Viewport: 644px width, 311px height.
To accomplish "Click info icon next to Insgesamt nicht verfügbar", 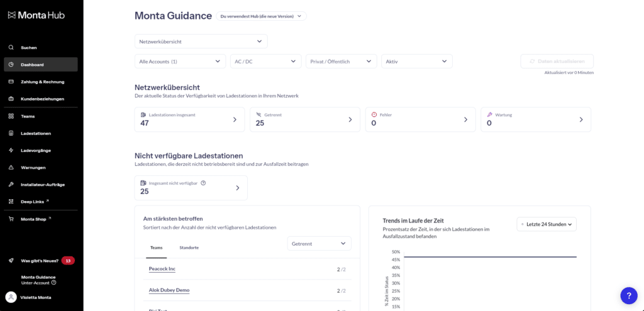I will pos(203,183).
